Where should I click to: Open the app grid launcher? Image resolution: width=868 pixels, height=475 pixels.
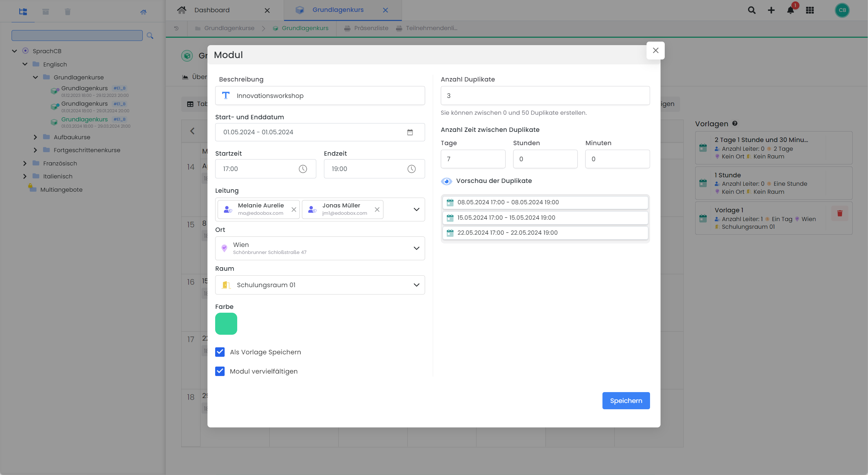[810, 10]
